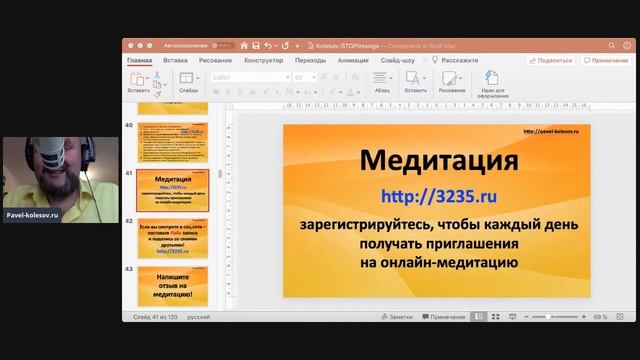
Task: Click the smiley feedback icon
Action: click(x=627, y=46)
